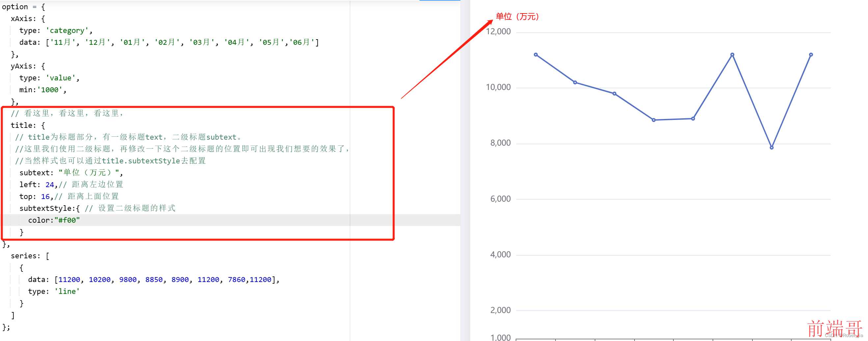Click the '02月' string in xAxis data
This screenshot has width=868, height=341.
[167, 43]
